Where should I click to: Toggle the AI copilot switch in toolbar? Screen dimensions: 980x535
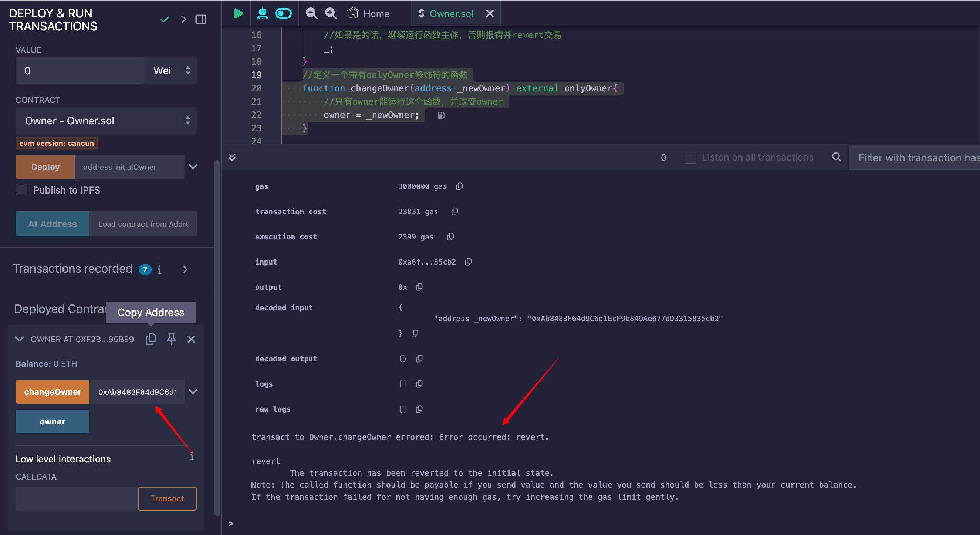(x=283, y=14)
